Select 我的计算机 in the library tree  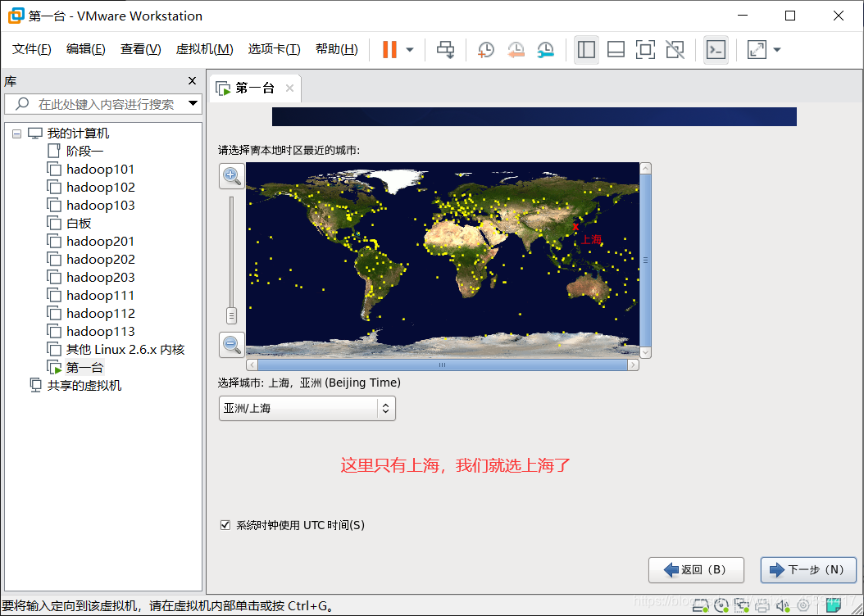78,134
